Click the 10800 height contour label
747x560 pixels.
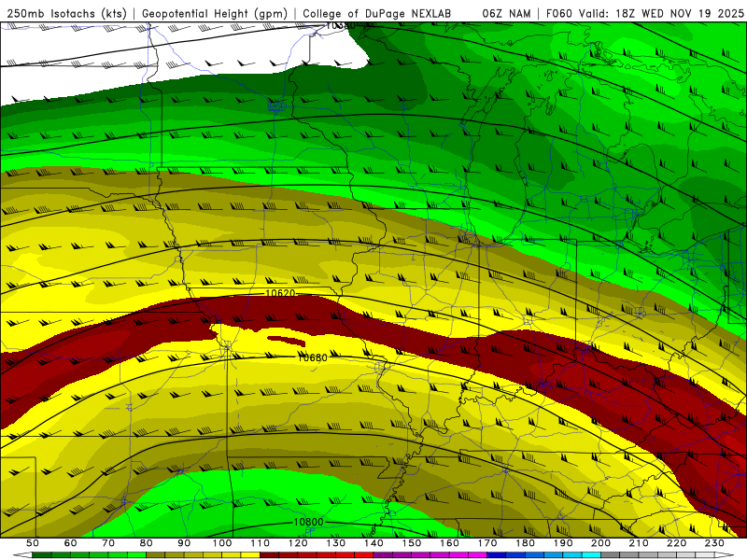click(x=308, y=522)
